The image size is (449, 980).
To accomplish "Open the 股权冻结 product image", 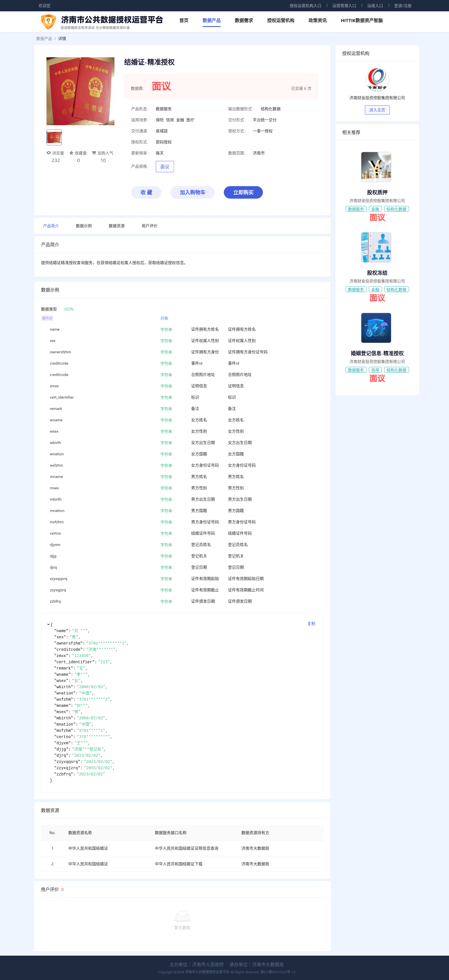I will pyautogui.click(x=376, y=247).
